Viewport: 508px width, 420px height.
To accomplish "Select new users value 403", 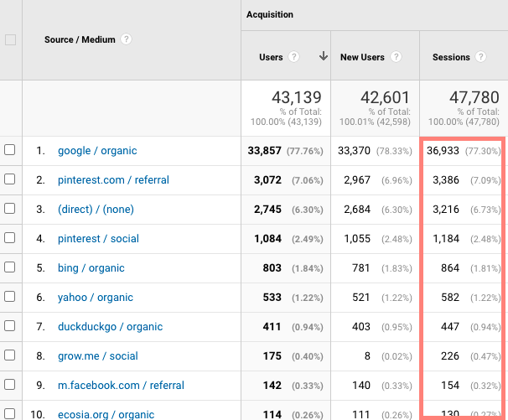I will point(361,327).
